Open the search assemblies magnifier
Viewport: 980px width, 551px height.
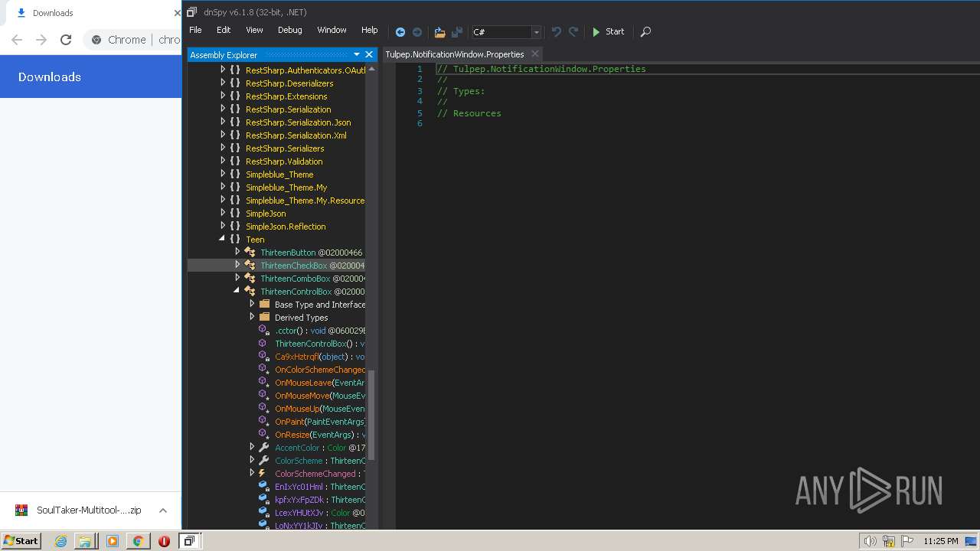click(645, 32)
